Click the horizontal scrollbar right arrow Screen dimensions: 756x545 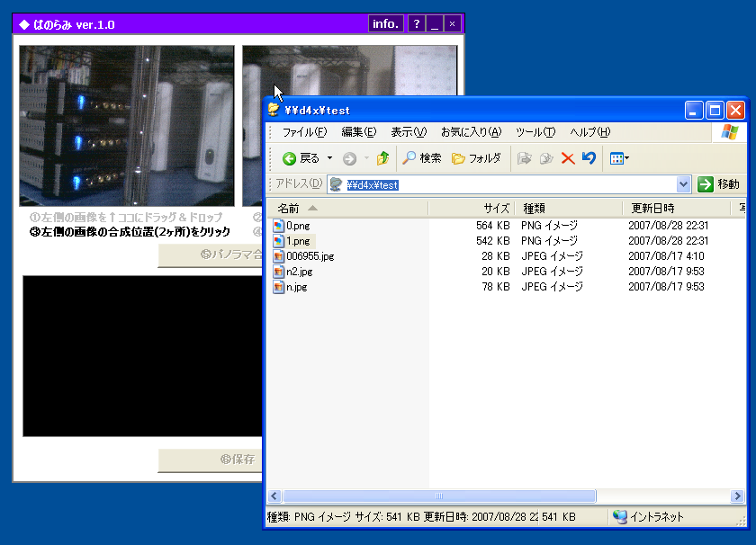(x=737, y=496)
